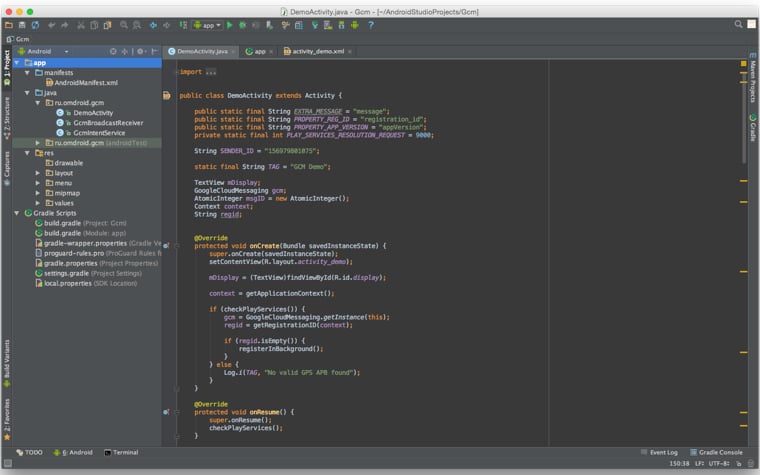The image size is (760, 475).
Task: Toggle tool window bars icon at bottom-left corner
Action: coord(8,464)
